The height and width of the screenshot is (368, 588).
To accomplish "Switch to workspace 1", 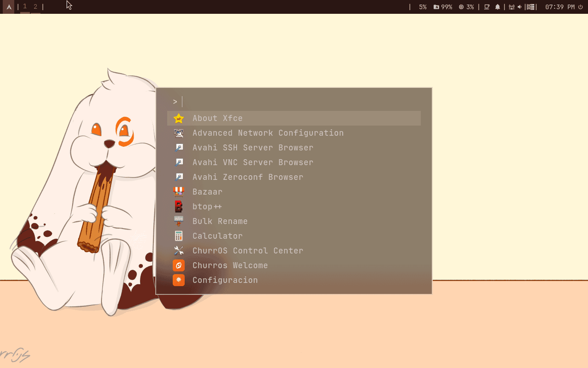I will point(25,7).
